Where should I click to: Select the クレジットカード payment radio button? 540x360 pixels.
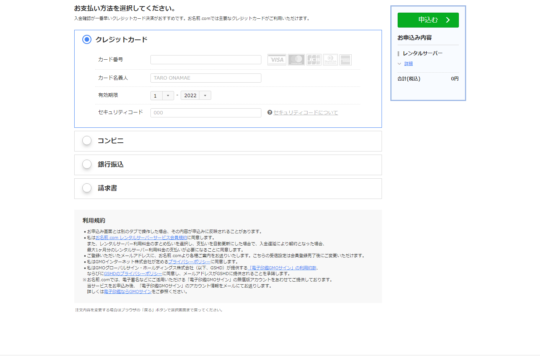coord(87,40)
